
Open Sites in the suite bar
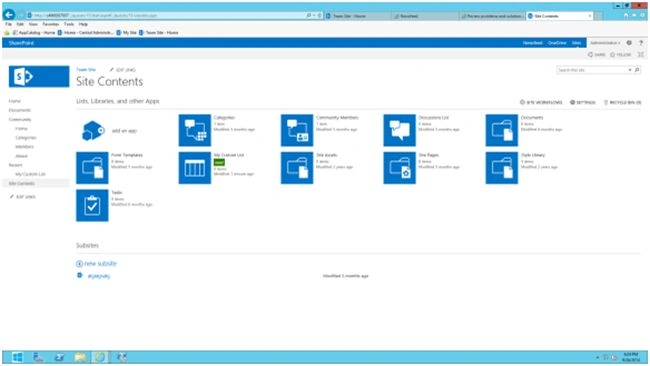(x=576, y=43)
